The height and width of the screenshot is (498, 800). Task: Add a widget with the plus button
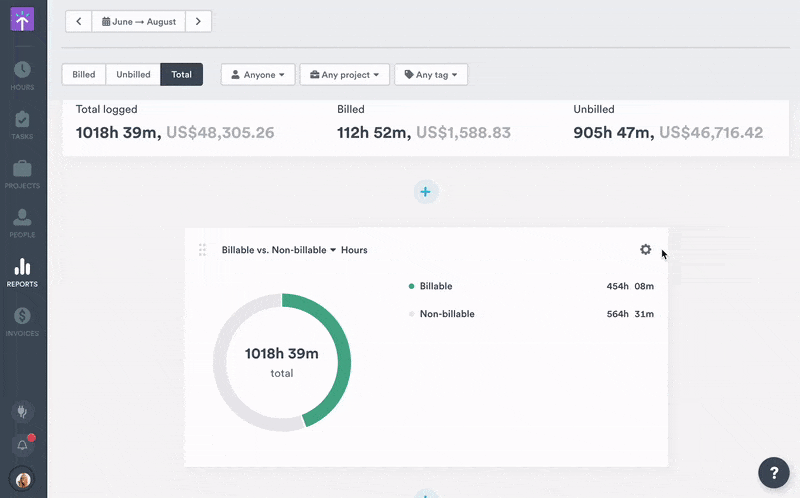425,192
